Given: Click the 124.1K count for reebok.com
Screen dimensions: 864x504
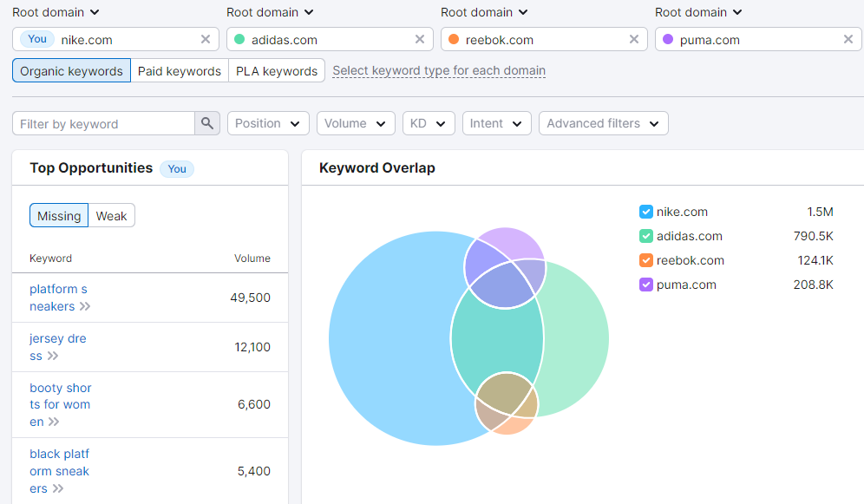Looking at the screenshot, I should tap(815, 260).
